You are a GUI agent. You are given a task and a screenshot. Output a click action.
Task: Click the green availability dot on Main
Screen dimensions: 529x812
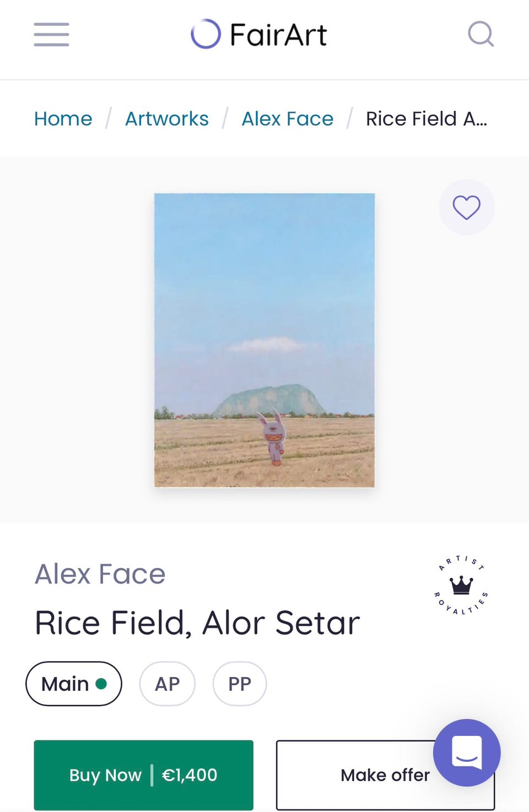click(x=101, y=684)
